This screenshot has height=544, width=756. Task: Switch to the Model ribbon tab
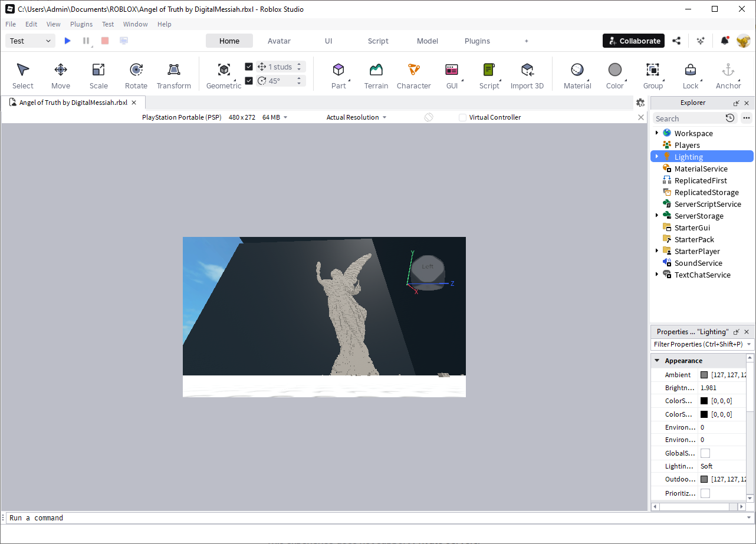click(x=427, y=41)
